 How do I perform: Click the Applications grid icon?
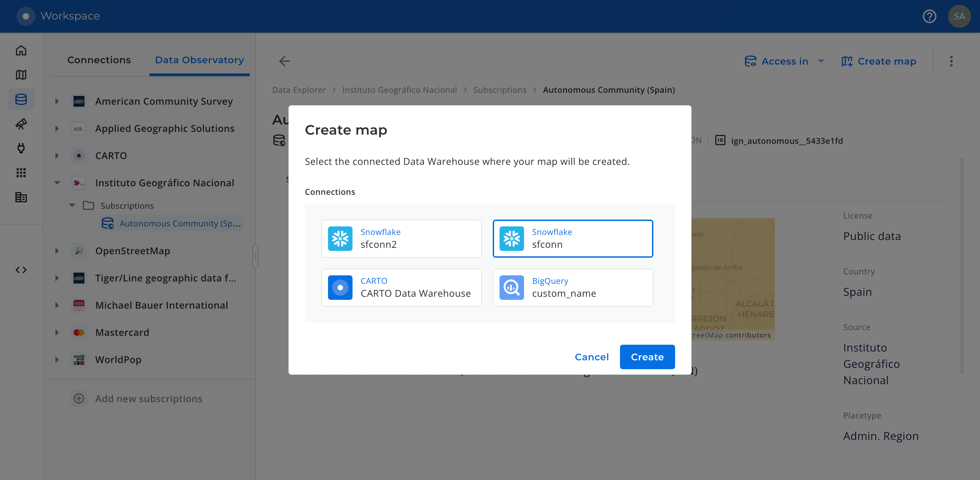(21, 173)
